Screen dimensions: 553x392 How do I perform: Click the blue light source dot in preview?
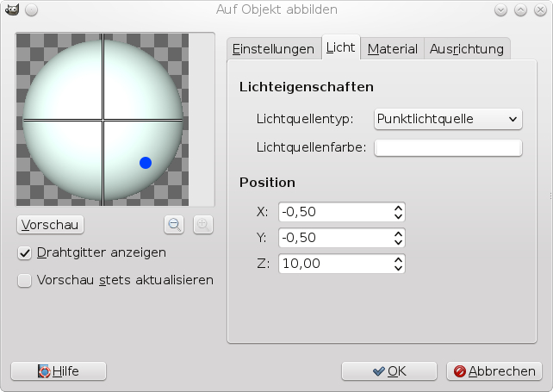[x=146, y=163]
